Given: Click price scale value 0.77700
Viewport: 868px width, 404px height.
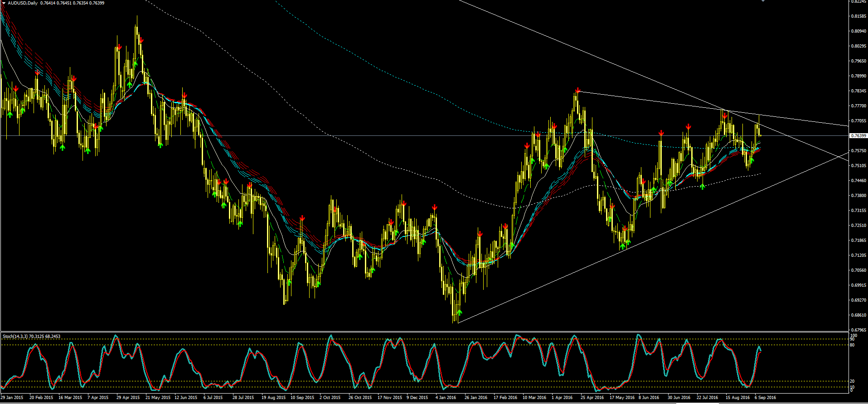Looking at the screenshot, I should tap(858, 106).
